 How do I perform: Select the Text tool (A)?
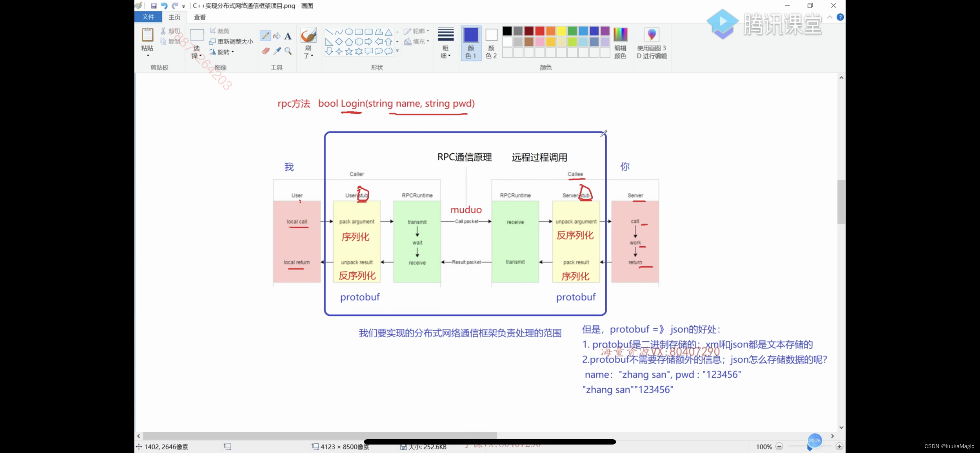288,36
